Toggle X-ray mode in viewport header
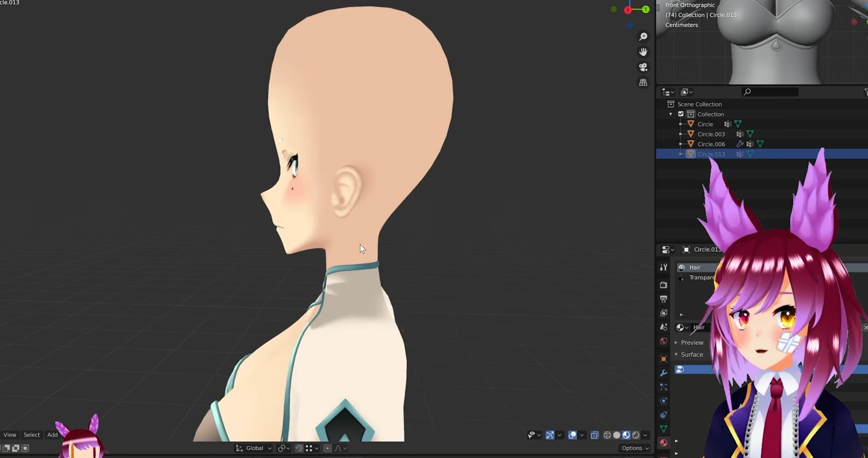Image resolution: width=868 pixels, height=458 pixels. tap(594, 435)
